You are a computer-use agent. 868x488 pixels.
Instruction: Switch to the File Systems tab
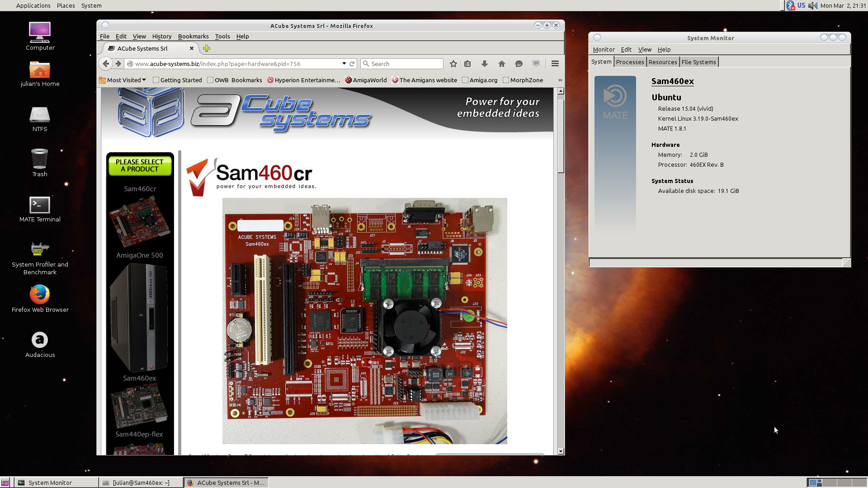698,62
